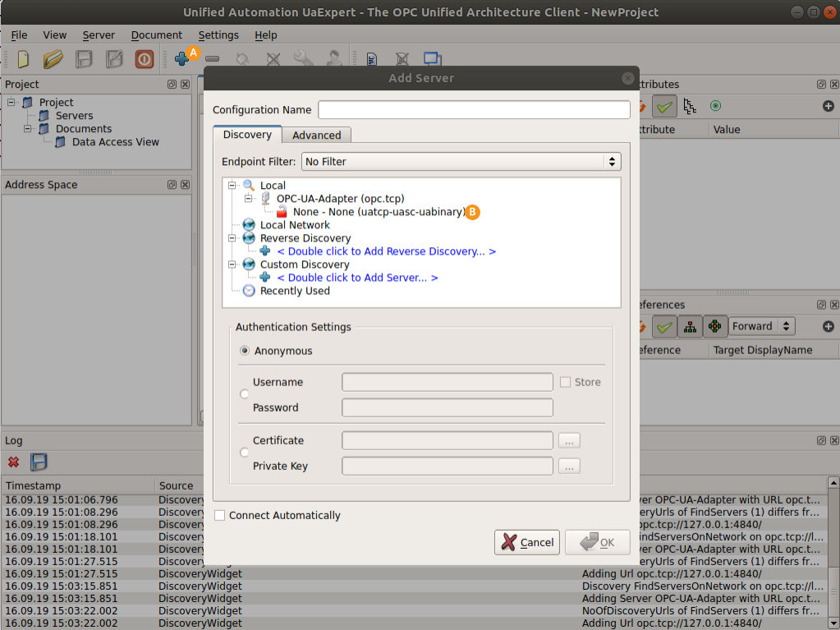Click the hierarchy tree icon in References panel
The image size is (840, 630).
pos(690,326)
